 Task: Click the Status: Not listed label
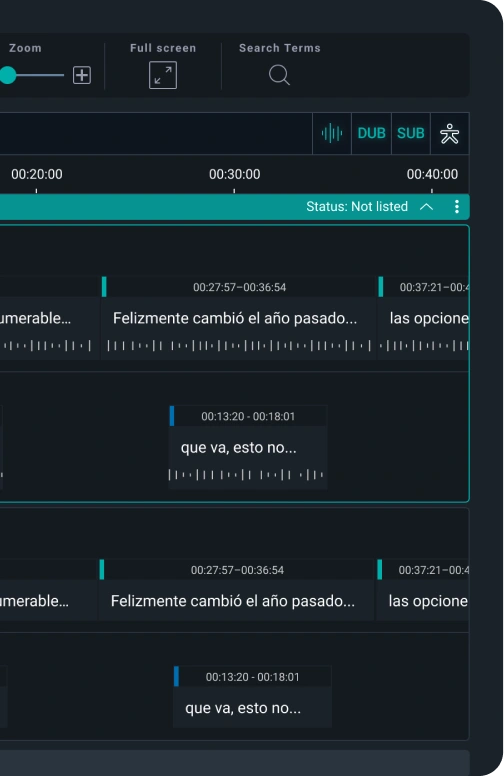tap(357, 206)
